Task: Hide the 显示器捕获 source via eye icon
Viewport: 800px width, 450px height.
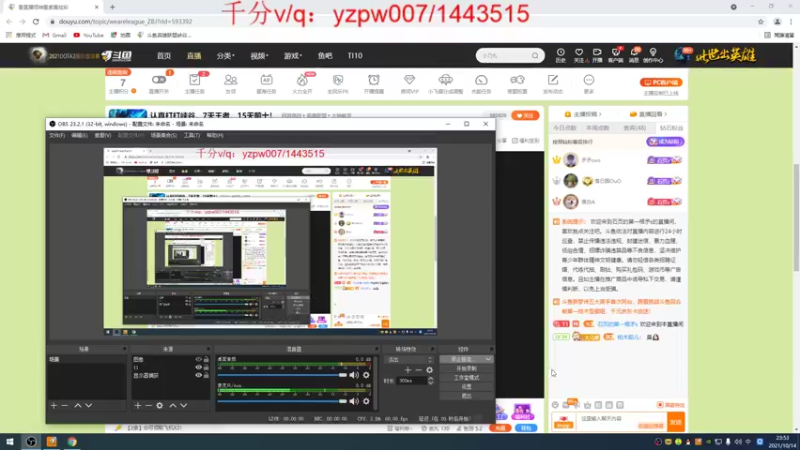Action: [198, 376]
